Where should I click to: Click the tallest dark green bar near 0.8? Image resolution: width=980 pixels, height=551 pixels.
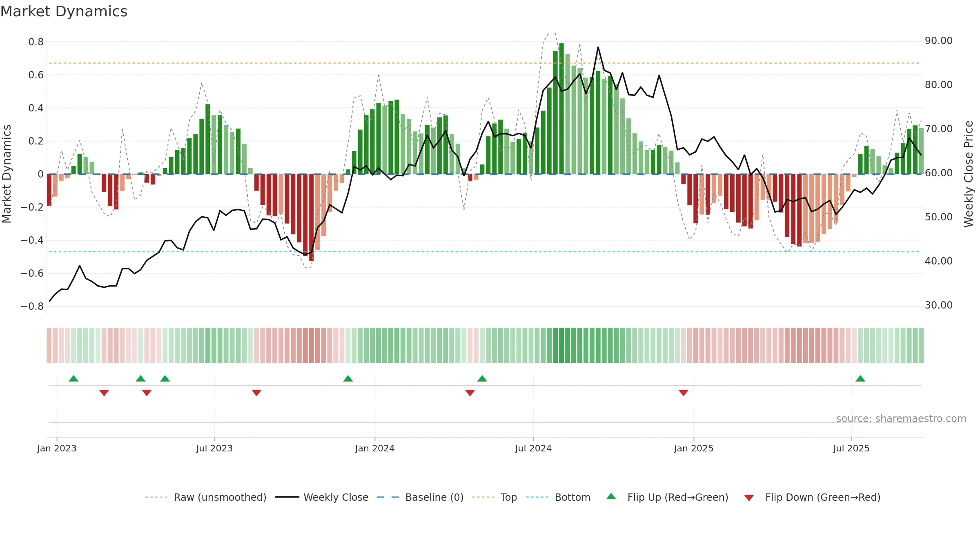561,109
